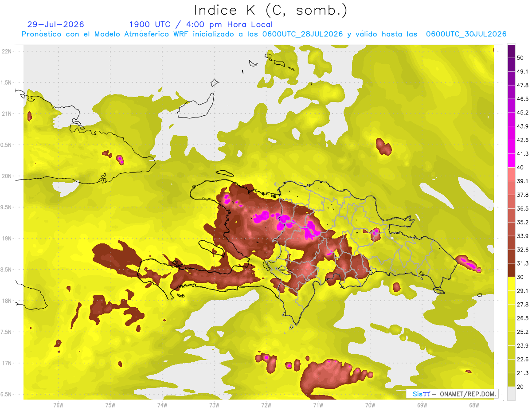Click the colorbar label "29.1"

point(523,291)
